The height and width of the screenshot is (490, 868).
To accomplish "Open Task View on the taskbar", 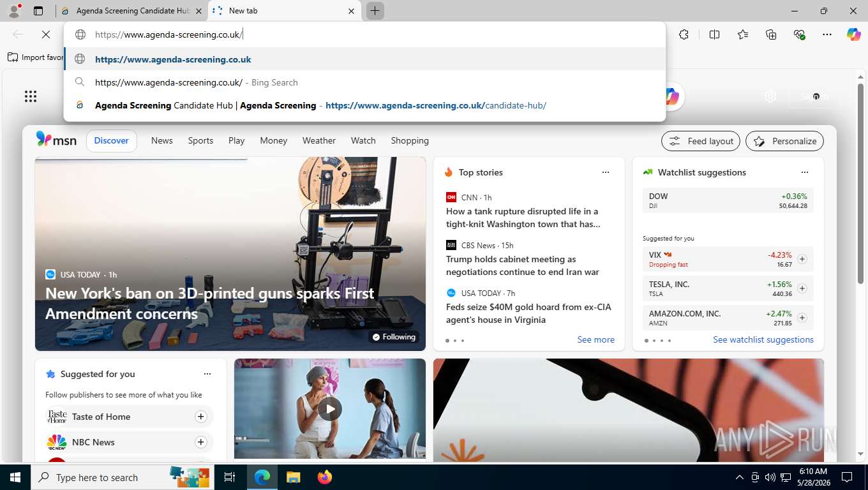I will [230, 477].
